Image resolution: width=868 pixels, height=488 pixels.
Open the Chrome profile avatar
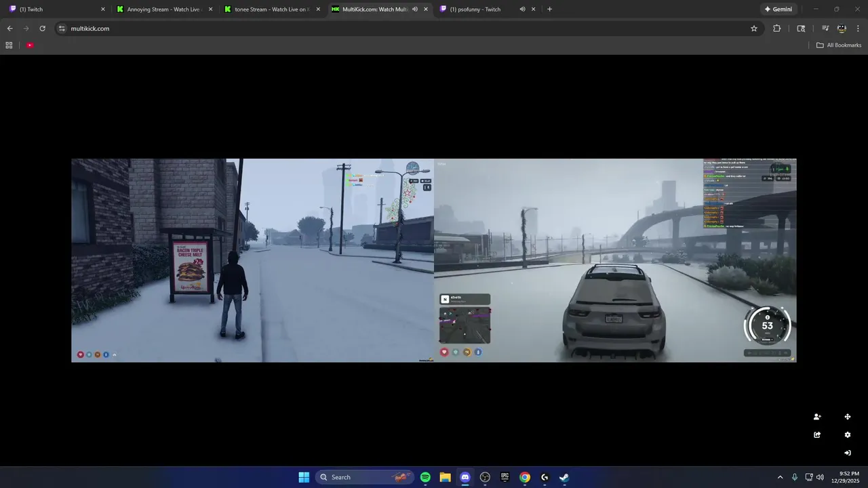click(842, 28)
